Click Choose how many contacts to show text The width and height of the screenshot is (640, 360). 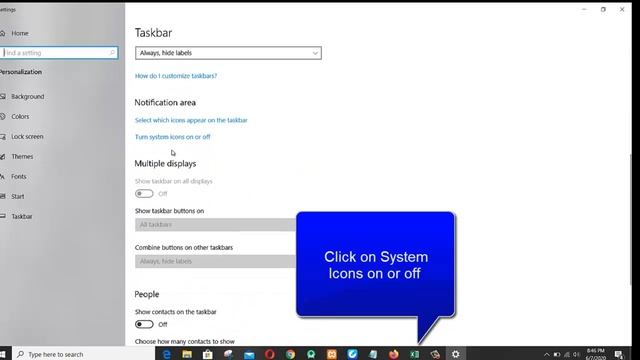[185, 342]
